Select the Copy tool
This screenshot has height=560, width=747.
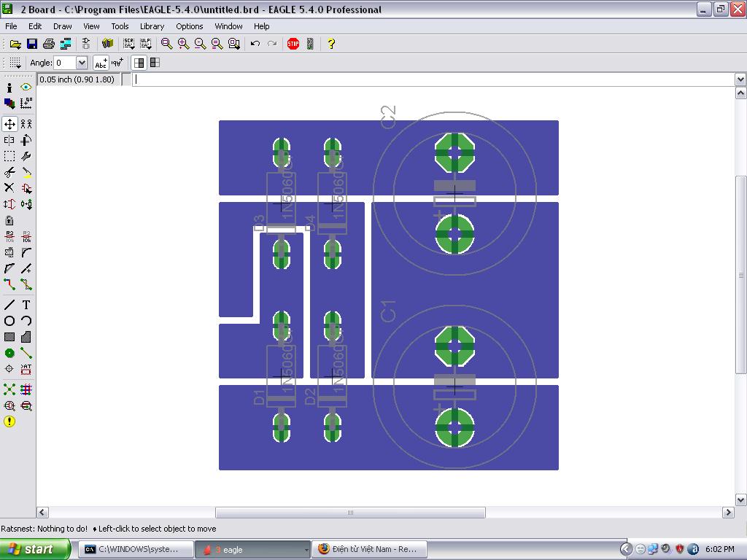click(26, 124)
